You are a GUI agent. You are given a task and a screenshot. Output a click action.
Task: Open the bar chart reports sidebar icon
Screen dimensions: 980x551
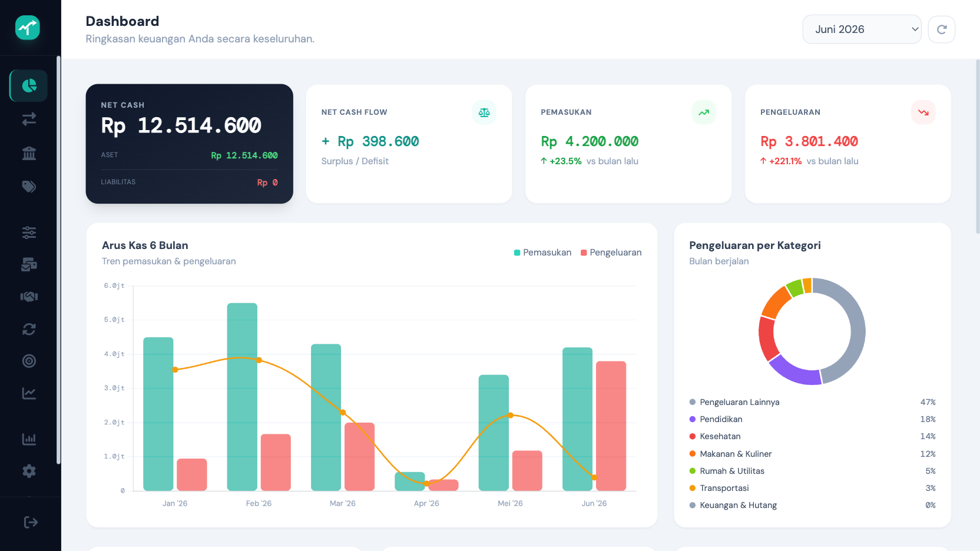tap(29, 439)
